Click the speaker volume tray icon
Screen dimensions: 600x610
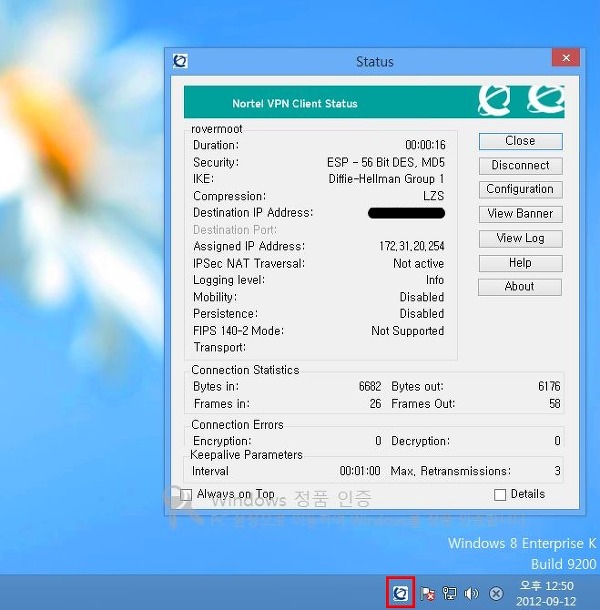(472, 594)
